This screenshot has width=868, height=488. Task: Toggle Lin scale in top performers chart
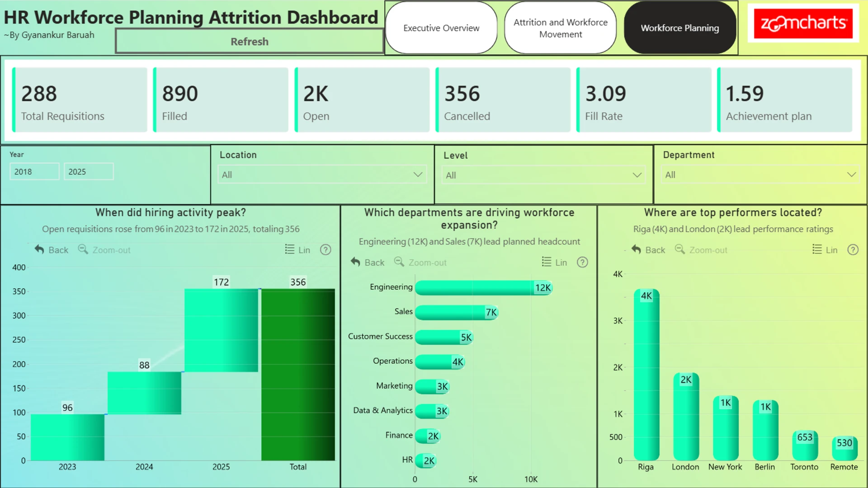(x=825, y=250)
